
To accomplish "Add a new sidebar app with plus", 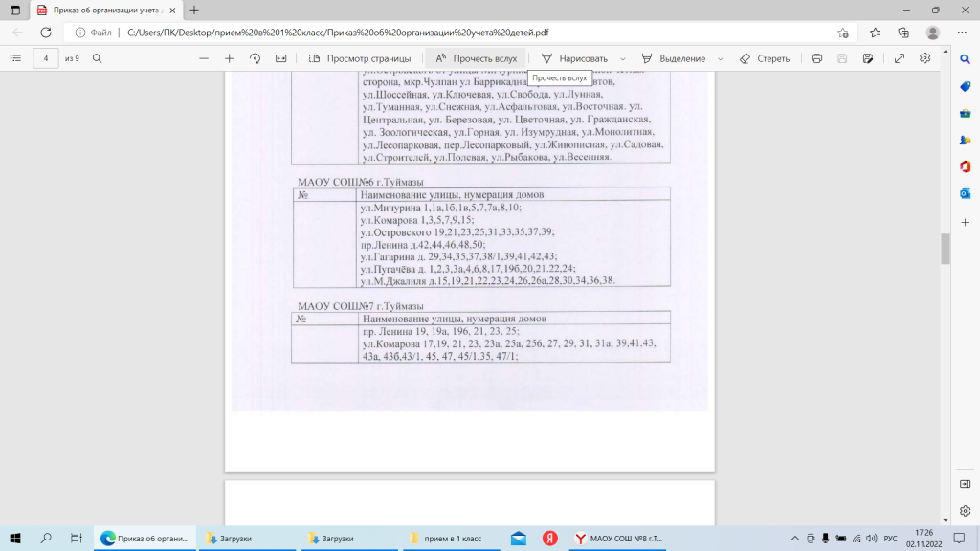I will pos(965,222).
